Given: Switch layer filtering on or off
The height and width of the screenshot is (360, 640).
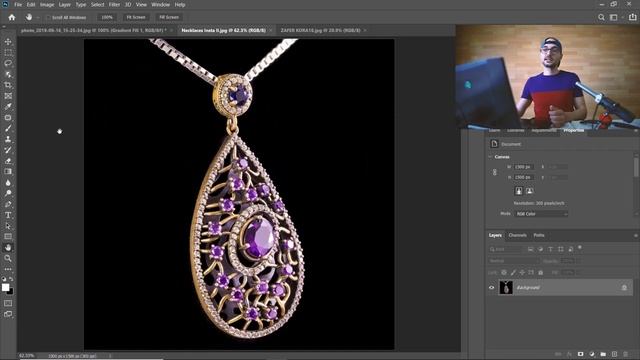Looking at the screenshot, I should pyautogui.click(x=580, y=248).
